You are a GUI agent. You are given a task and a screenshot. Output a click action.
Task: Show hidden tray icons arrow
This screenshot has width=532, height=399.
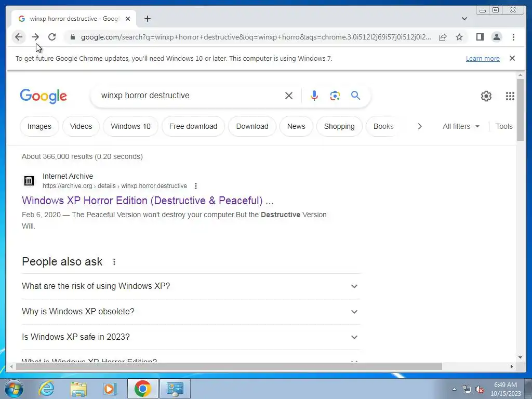454,389
